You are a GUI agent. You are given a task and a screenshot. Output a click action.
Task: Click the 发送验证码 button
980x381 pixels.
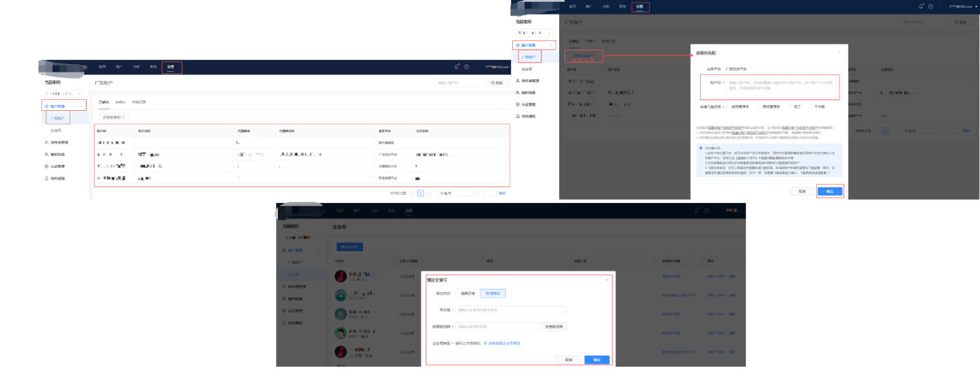553,326
